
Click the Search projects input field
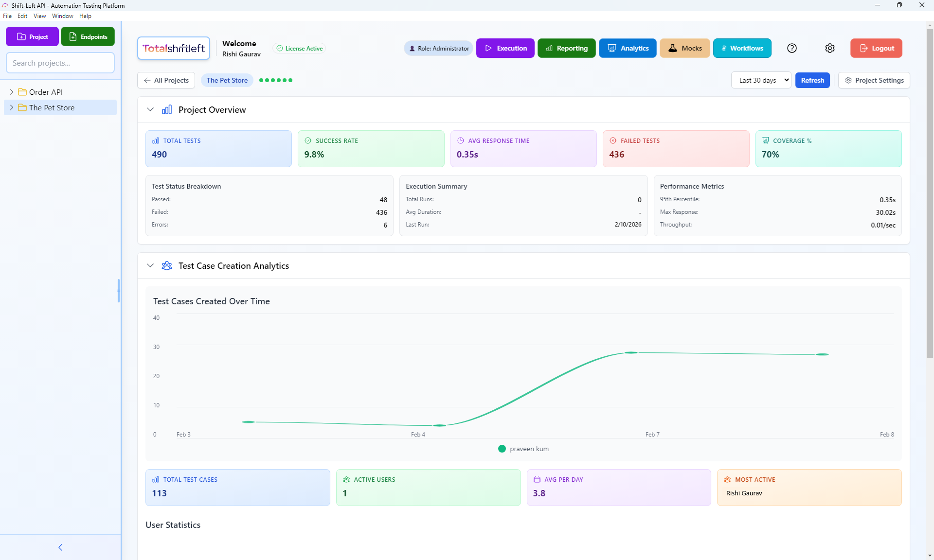coord(60,62)
